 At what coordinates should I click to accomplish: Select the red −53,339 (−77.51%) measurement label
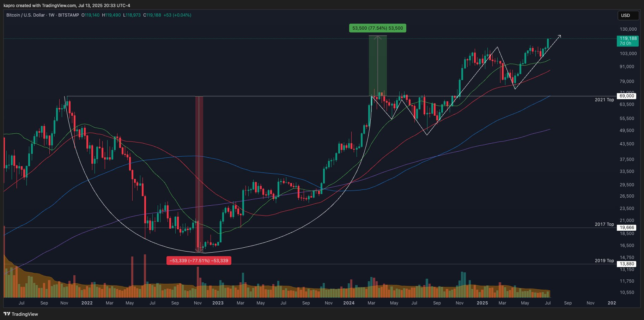(x=199, y=261)
